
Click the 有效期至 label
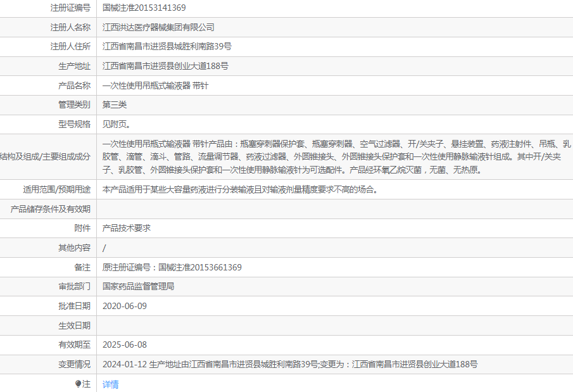(x=74, y=345)
